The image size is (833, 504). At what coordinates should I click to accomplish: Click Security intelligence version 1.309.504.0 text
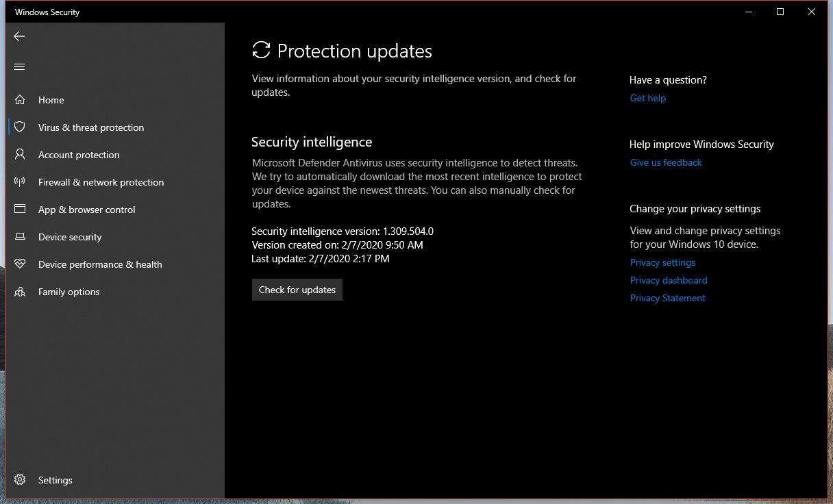pos(343,231)
